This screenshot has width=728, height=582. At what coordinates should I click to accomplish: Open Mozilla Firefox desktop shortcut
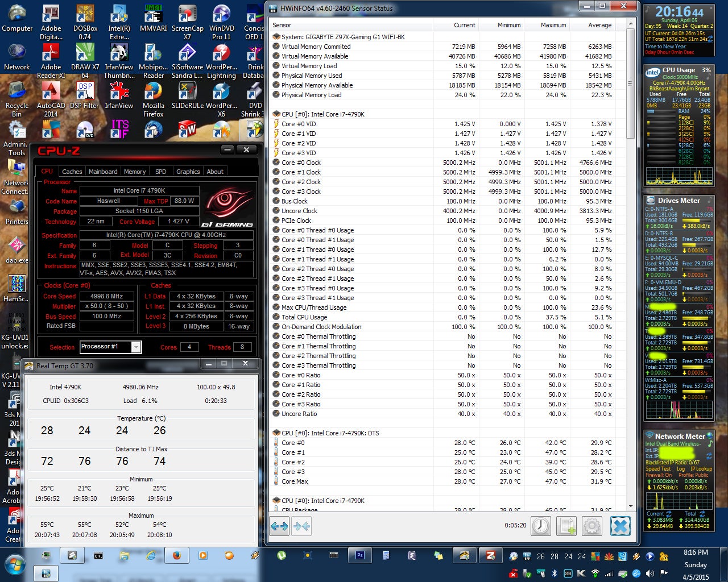(154, 100)
